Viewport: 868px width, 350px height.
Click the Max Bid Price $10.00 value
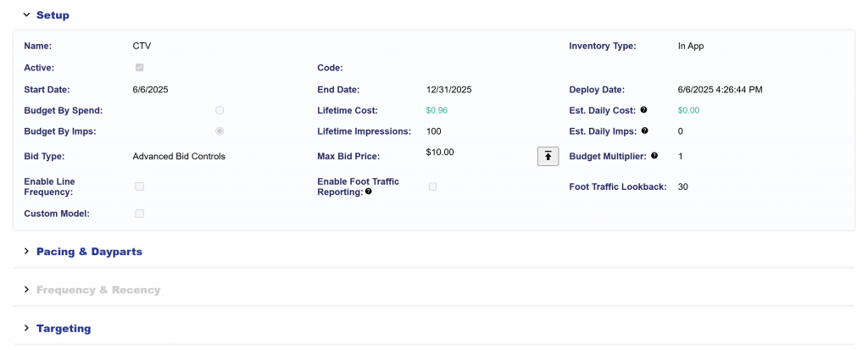(x=440, y=153)
